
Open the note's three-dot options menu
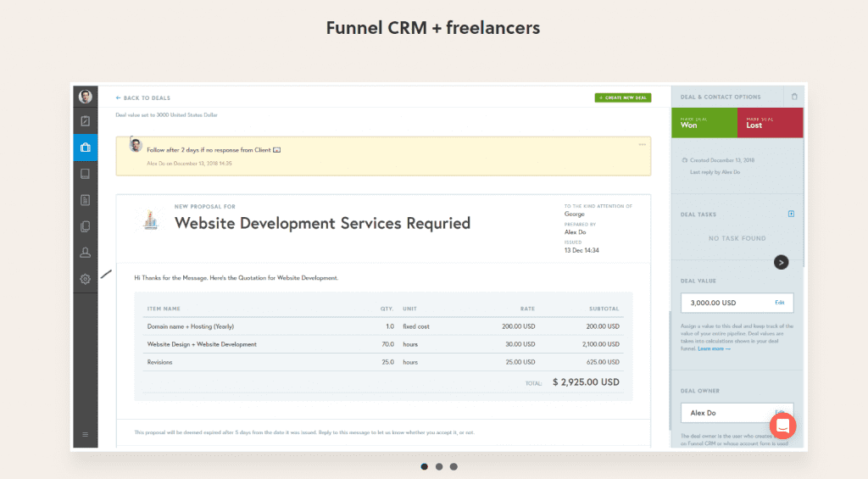(x=643, y=144)
